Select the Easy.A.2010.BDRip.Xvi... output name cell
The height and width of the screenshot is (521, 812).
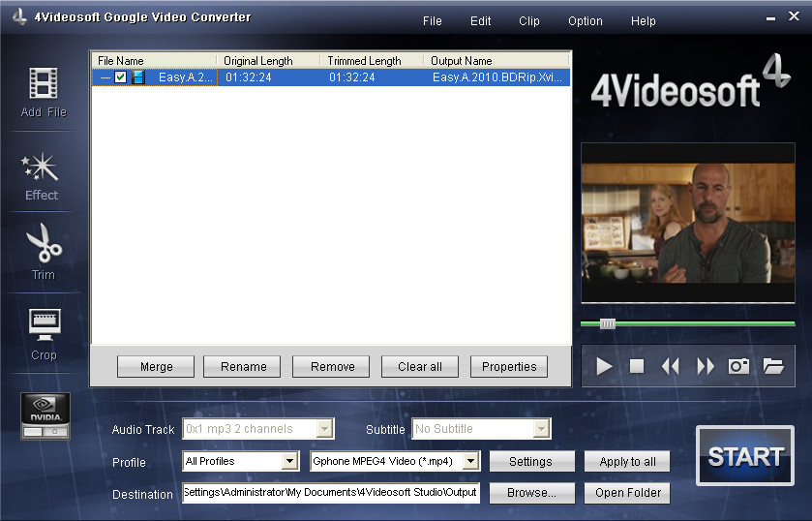click(x=496, y=77)
